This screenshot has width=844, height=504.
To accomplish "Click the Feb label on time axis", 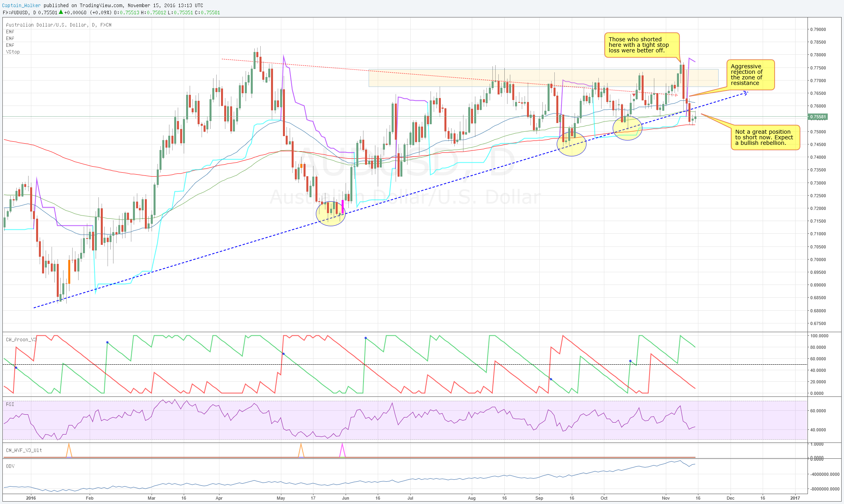I will pos(90,498).
